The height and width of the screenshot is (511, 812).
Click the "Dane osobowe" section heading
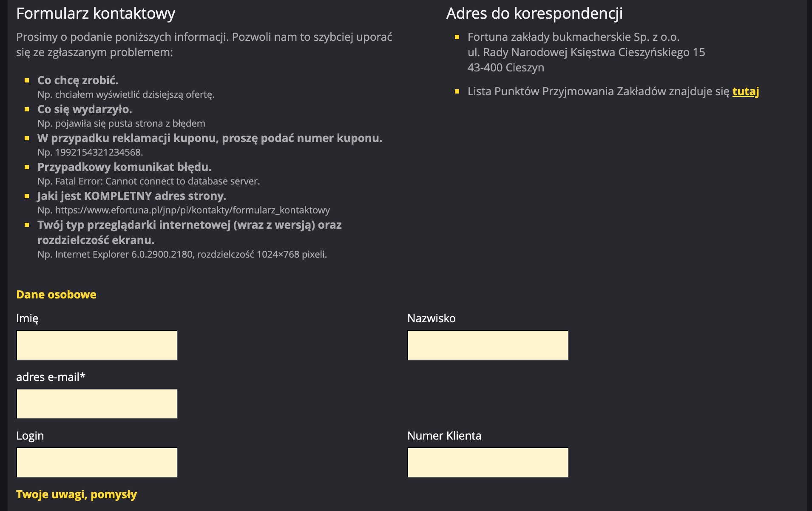[x=56, y=295]
